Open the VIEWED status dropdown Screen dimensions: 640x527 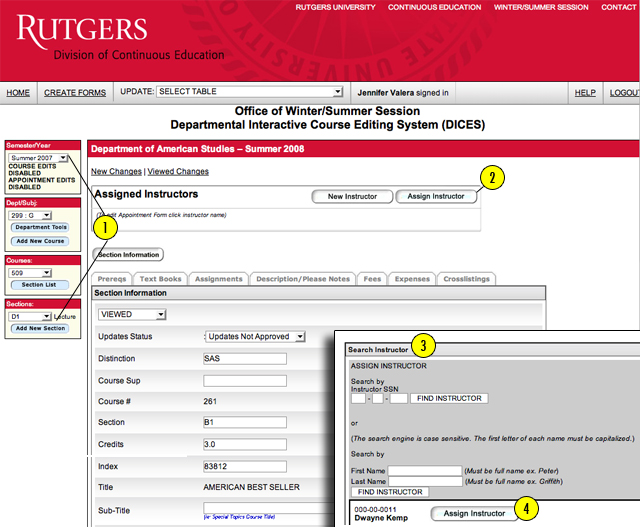(132, 314)
